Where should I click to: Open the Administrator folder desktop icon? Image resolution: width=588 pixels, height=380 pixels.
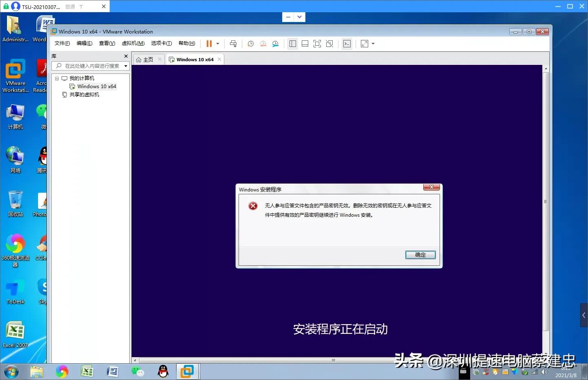pos(15,29)
